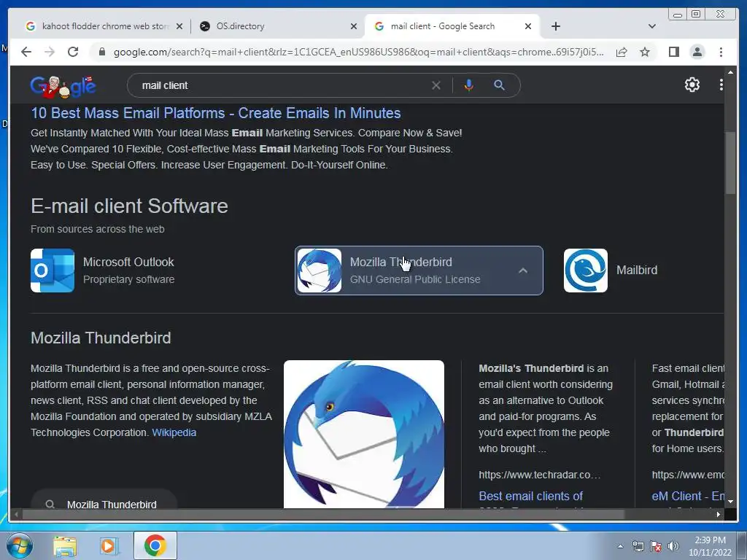Open Chrome profile avatar

697,52
